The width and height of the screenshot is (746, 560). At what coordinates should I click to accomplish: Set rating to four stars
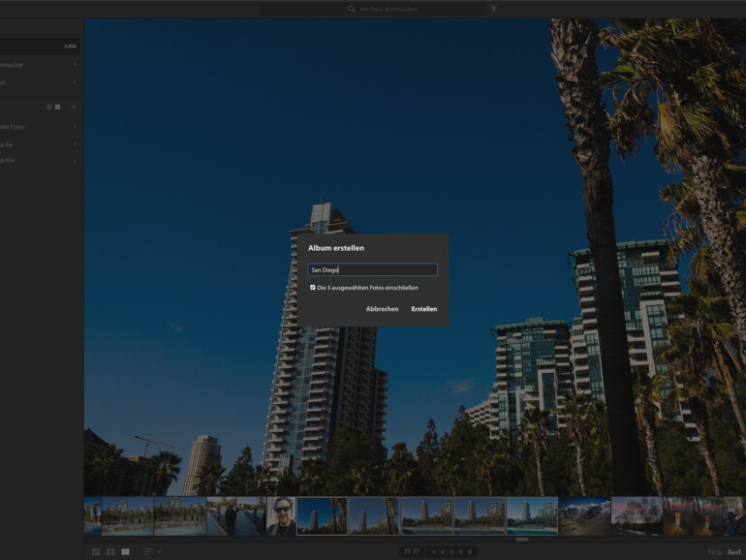point(460,551)
